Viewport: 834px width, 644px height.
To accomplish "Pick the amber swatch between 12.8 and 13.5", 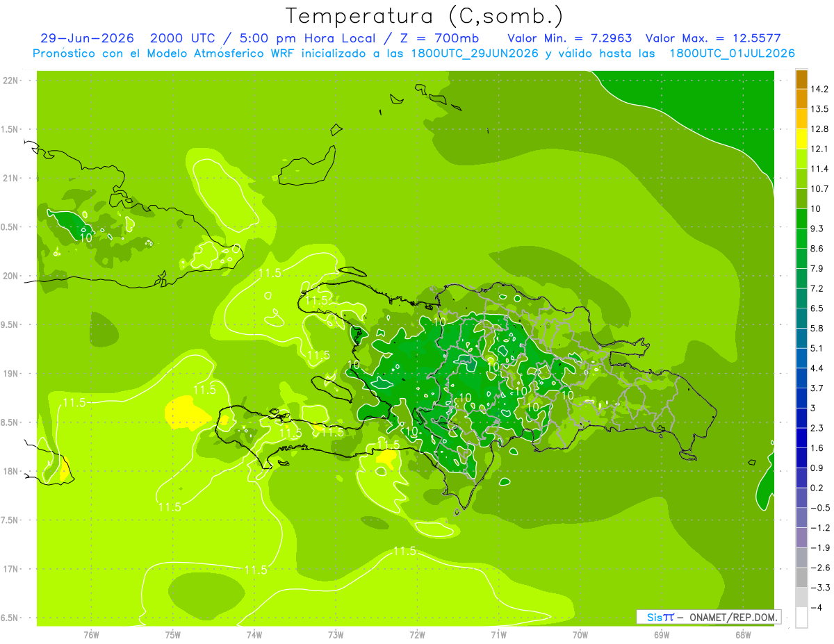I will tap(801, 119).
